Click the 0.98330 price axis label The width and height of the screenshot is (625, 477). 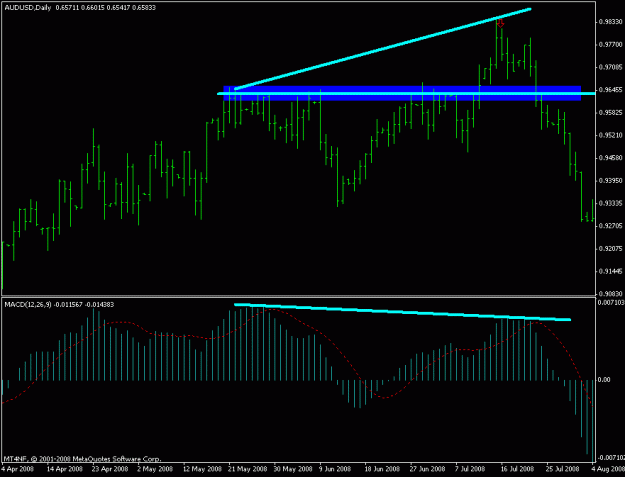tap(610, 22)
